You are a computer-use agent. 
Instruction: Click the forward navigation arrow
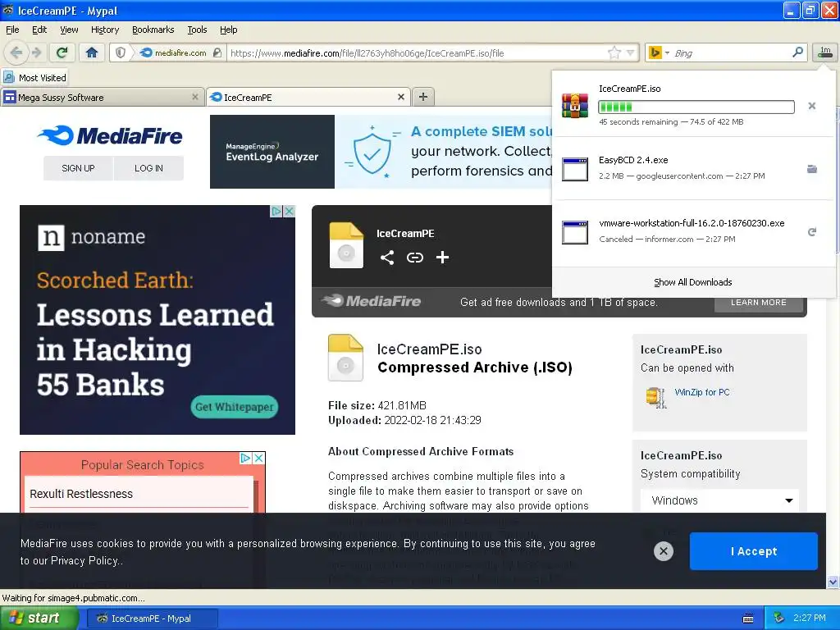coord(37,52)
